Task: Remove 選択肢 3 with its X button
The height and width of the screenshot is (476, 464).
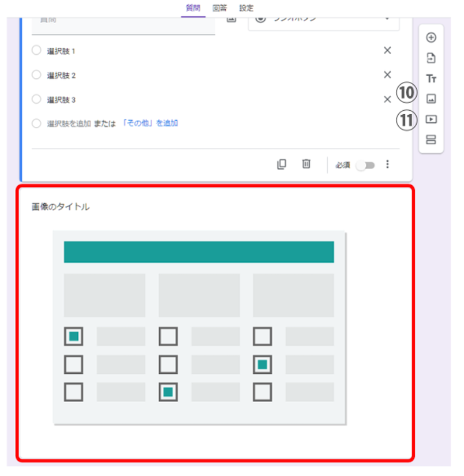Action: 387,99
